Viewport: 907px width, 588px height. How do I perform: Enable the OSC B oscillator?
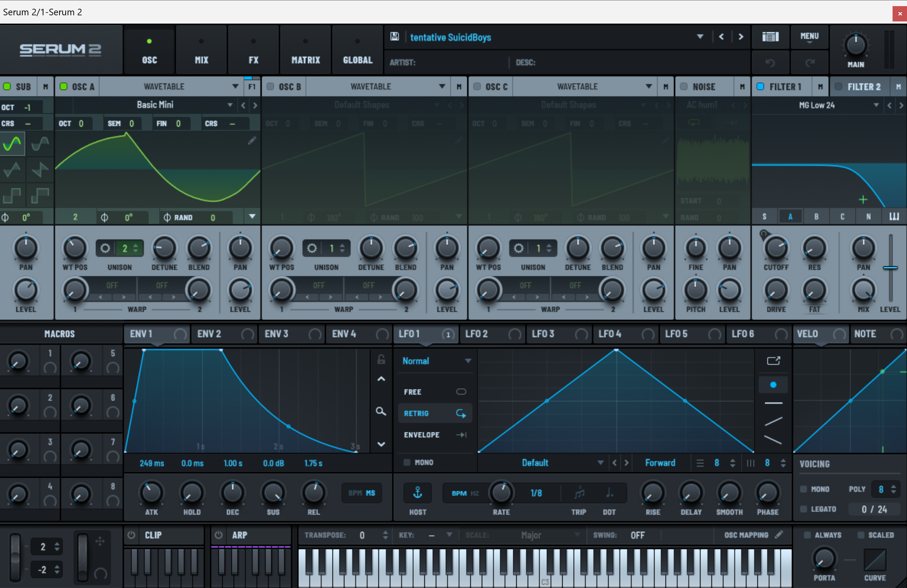point(270,87)
